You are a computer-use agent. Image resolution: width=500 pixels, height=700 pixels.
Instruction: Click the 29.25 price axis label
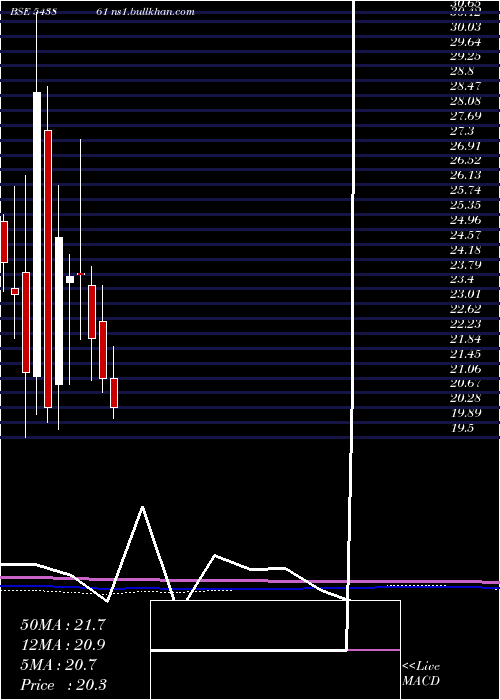pos(466,57)
